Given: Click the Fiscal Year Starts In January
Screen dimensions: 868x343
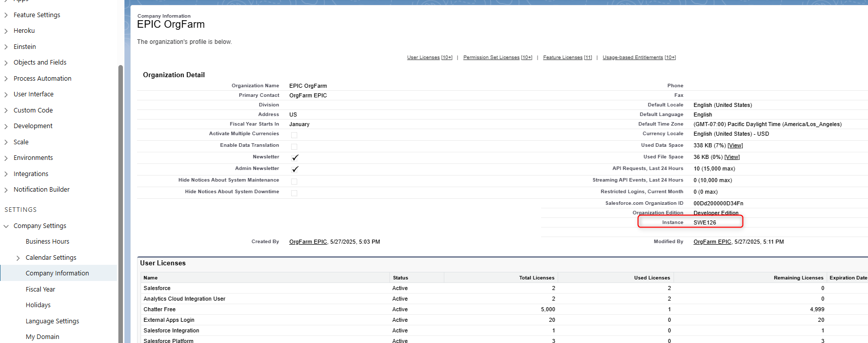Looking at the screenshot, I should [299, 125].
